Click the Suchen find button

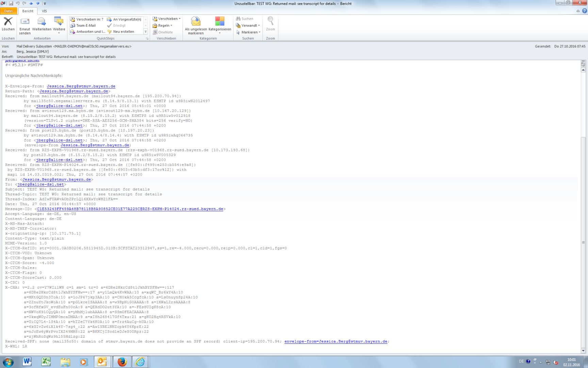point(245,19)
